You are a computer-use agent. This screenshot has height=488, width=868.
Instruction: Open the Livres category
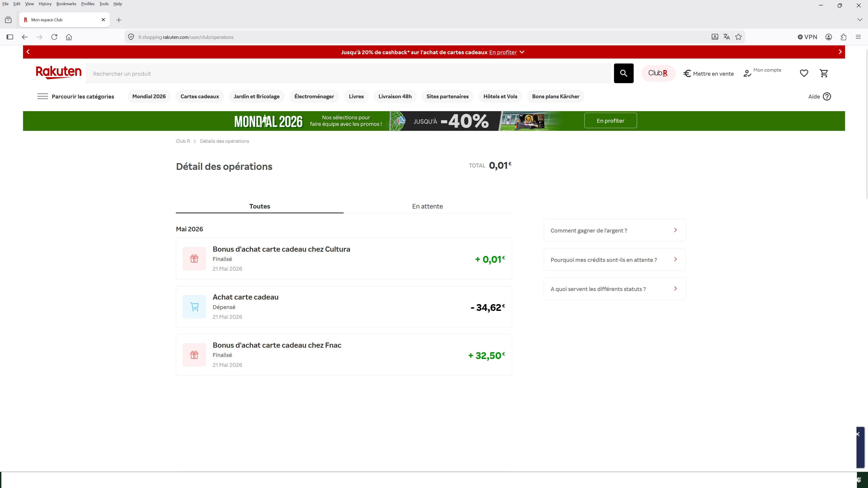tap(356, 96)
